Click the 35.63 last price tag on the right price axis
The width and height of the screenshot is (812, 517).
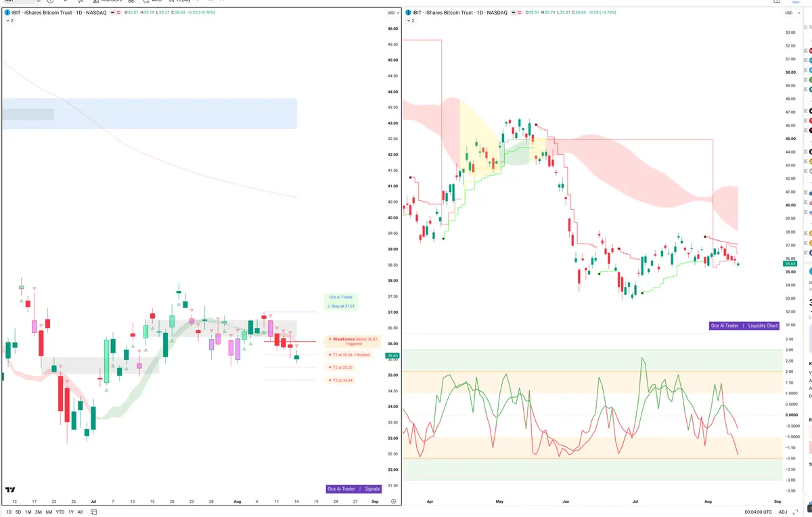tap(790, 264)
